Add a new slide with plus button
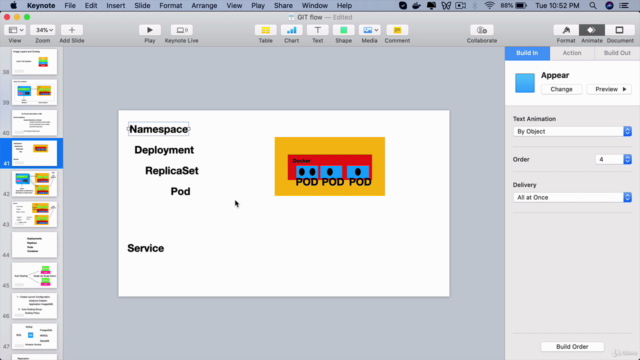The width and height of the screenshot is (640, 360). tap(71, 30)
